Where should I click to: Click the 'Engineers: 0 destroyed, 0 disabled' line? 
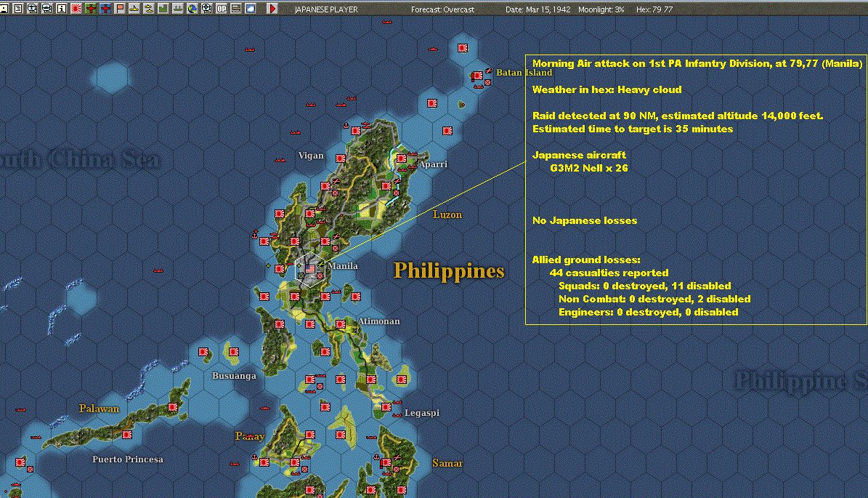pyautogui.click(x=648, y=312)
